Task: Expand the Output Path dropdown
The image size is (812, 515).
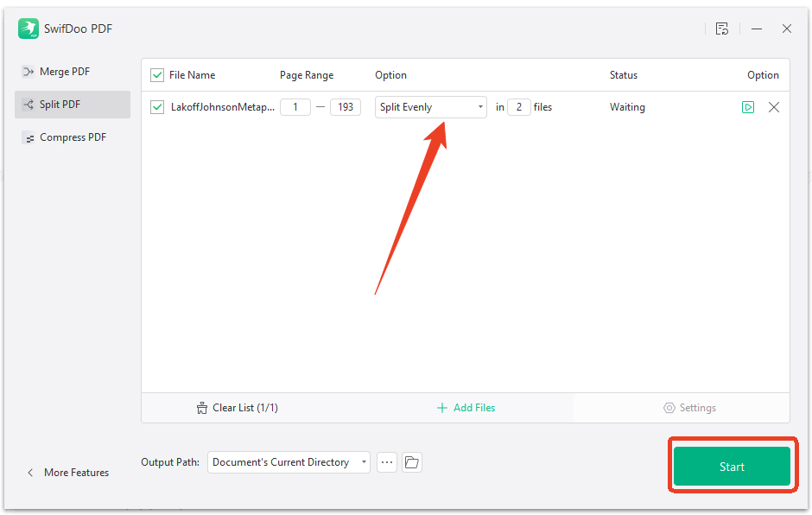Action: pos(289,462)
